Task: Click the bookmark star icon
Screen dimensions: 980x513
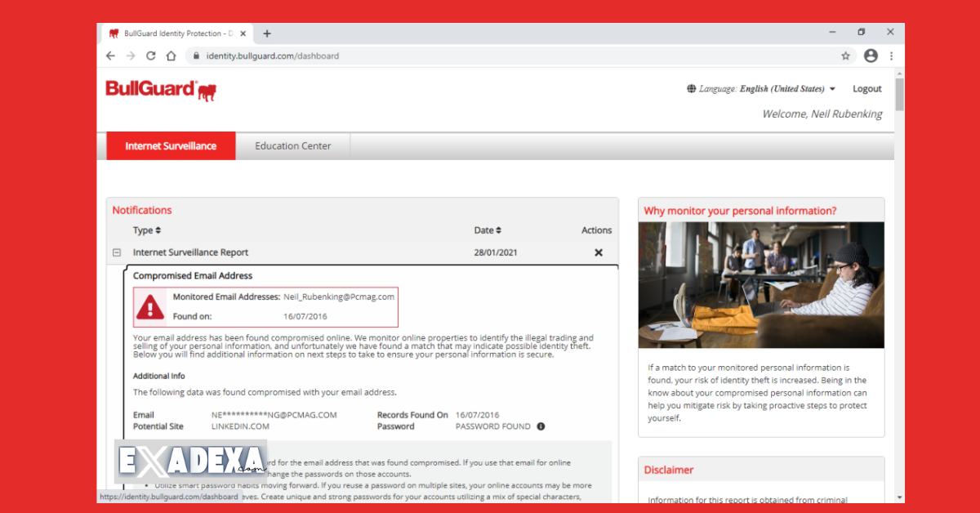Action: coord(846,56)
